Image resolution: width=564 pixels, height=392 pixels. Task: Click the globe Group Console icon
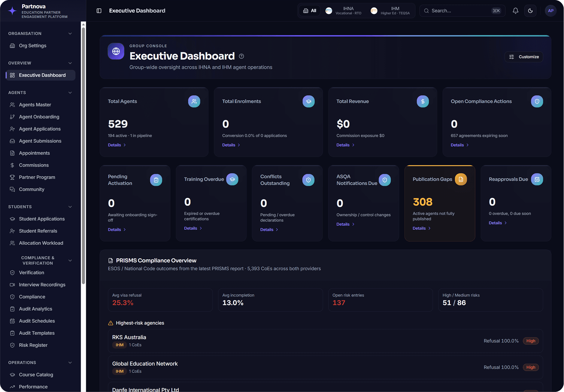(x=116, y=51)
